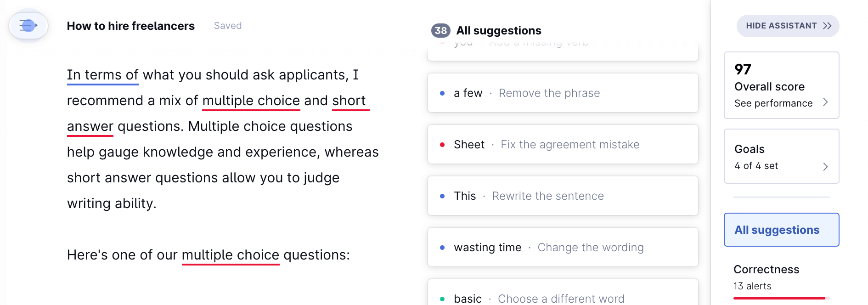Click the double-chevron on Hide Assistant
The height and width of the screenshot is (305, 868).
827,26
